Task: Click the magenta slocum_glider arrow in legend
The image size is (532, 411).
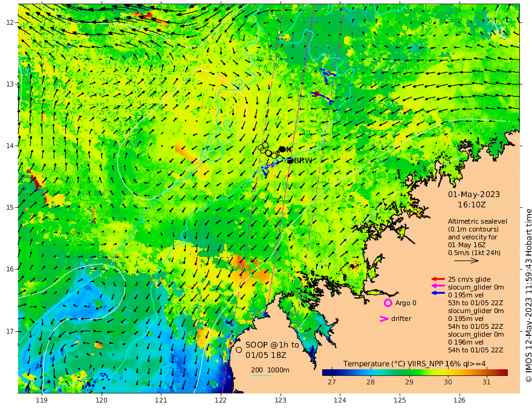Action: click(x=438, y=286)
